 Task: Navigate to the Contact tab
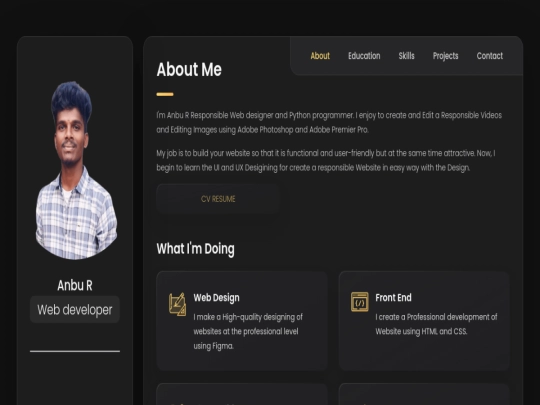tap(489, 56)
